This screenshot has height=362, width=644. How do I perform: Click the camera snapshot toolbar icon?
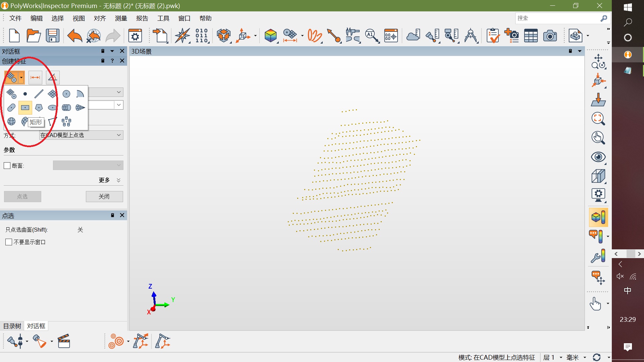coord(550,36)
